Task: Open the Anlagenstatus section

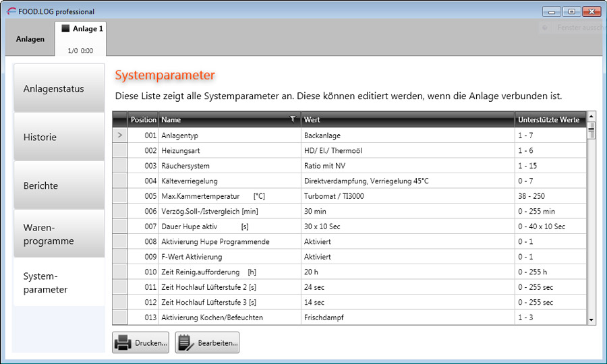Action: click(59, 88)
